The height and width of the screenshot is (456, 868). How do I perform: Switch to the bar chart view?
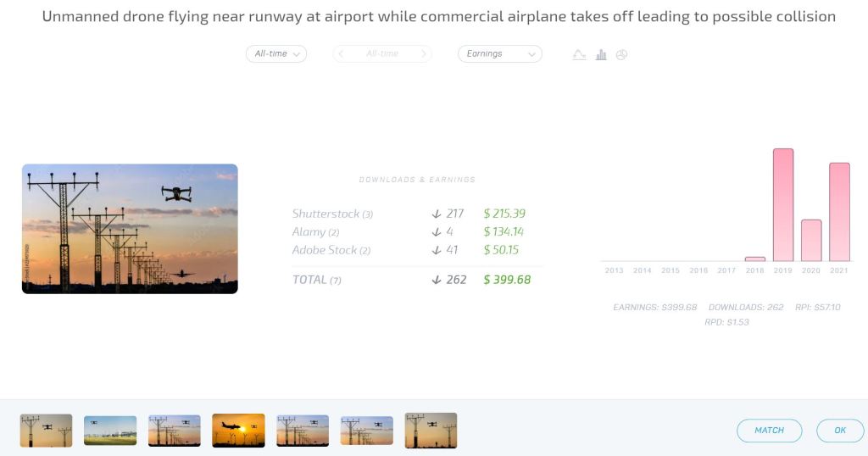click(x=601, y=54)
